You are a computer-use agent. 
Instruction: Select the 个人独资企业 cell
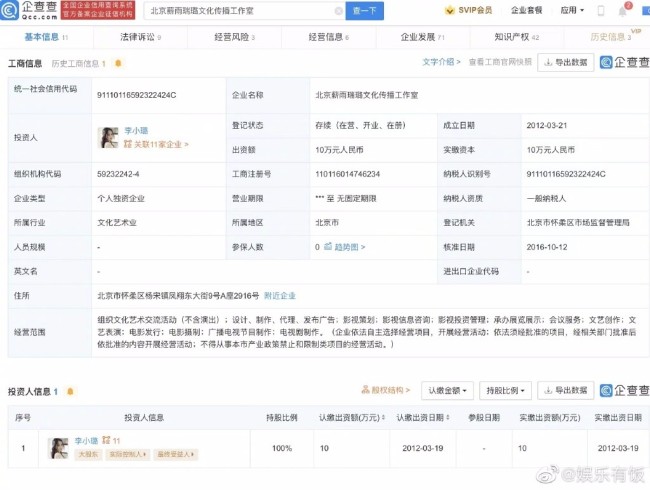click(x=121, y=199)
